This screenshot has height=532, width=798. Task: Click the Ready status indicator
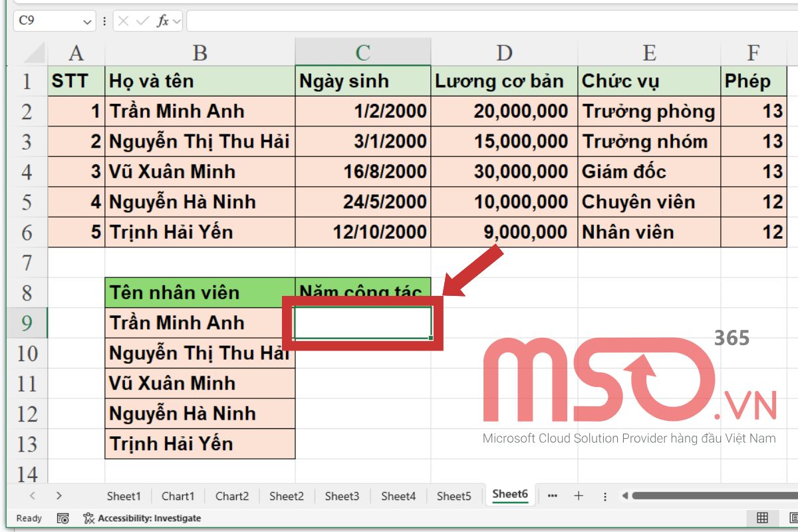tap(29, 518)
